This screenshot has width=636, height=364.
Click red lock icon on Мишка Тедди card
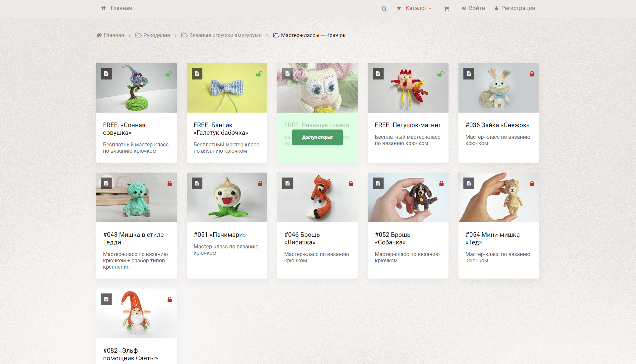point(170,183)
